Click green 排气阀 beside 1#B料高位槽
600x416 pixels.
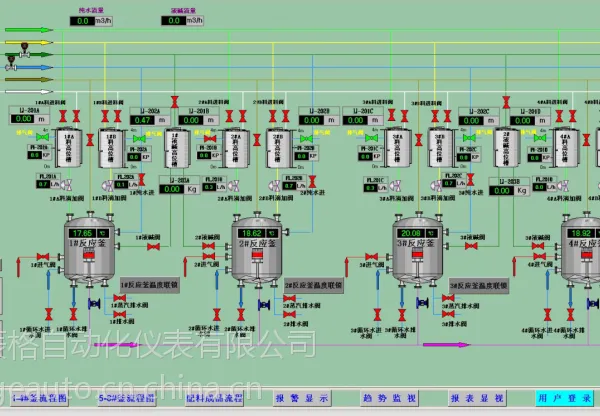pyautogui.click(x=139, y=138)
